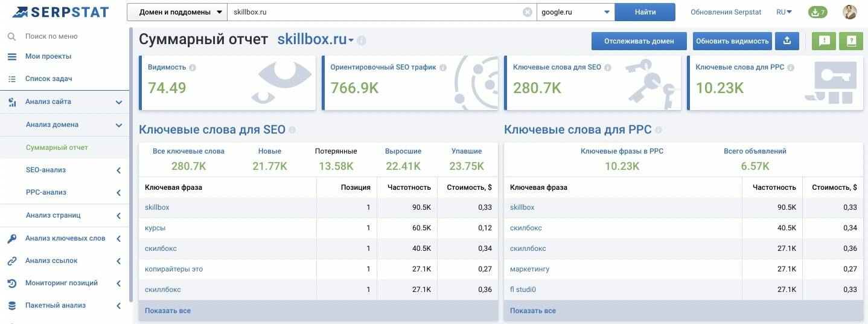Click info icon beside Ориентировочный SEO трафик

(x=442, y=68)
